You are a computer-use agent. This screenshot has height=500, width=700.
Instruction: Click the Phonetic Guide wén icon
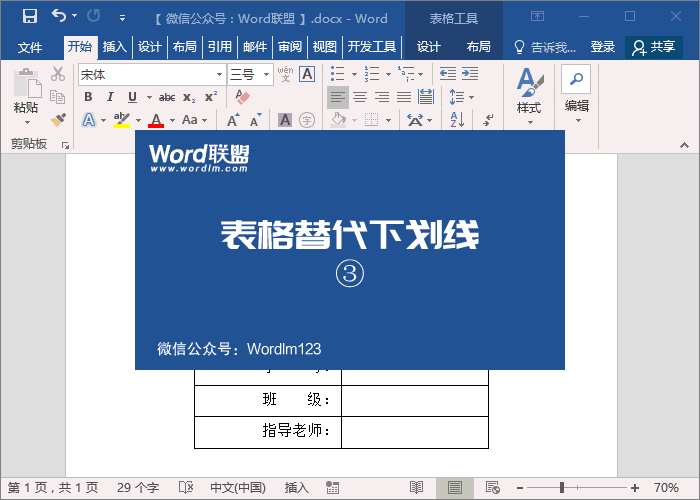pyautogui.click(x=285, y=74)
